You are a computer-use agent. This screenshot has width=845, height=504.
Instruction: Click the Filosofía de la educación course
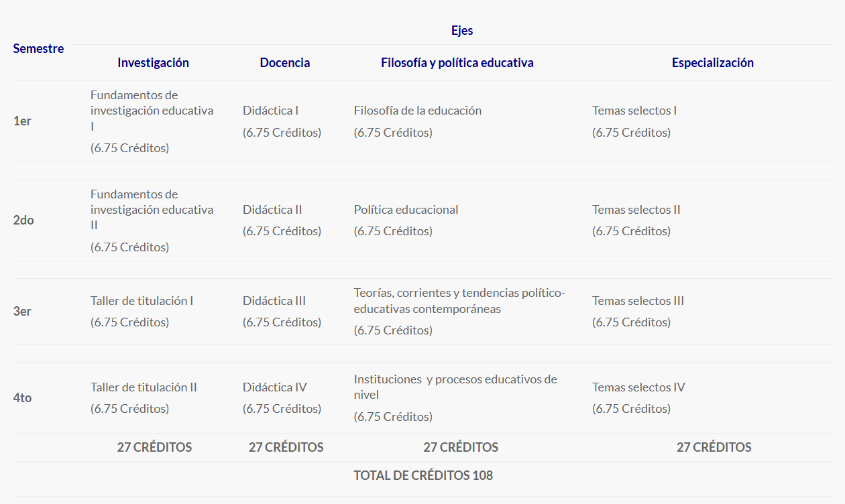coord(418,111)
